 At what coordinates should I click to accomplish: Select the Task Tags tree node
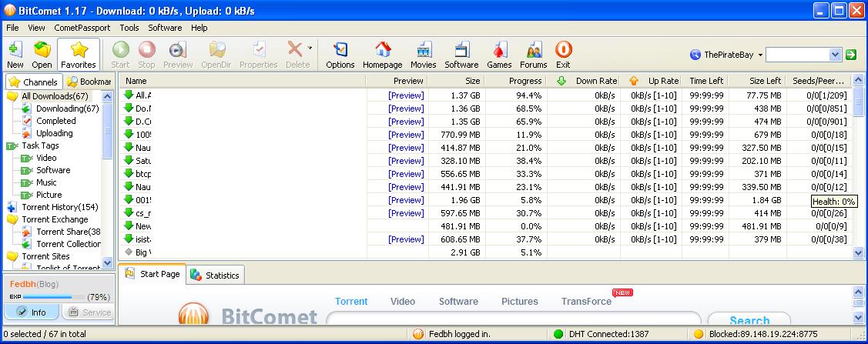(40, 145)
